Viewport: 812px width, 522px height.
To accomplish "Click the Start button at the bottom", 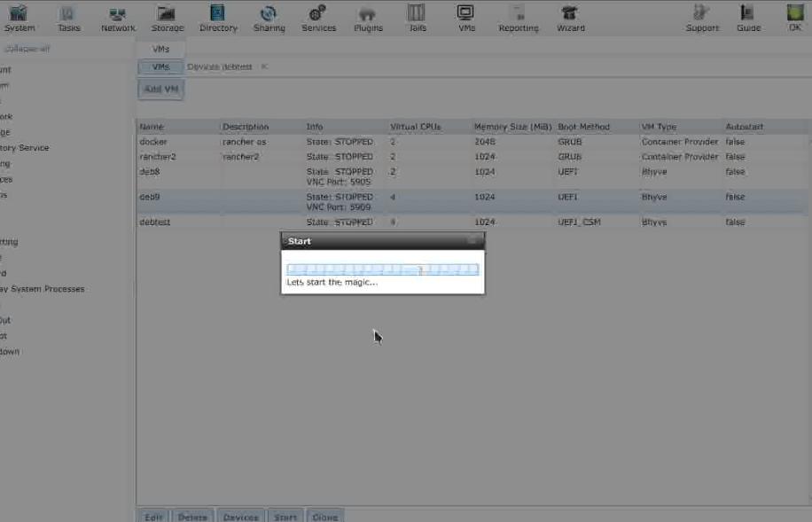I will [285, 517].
